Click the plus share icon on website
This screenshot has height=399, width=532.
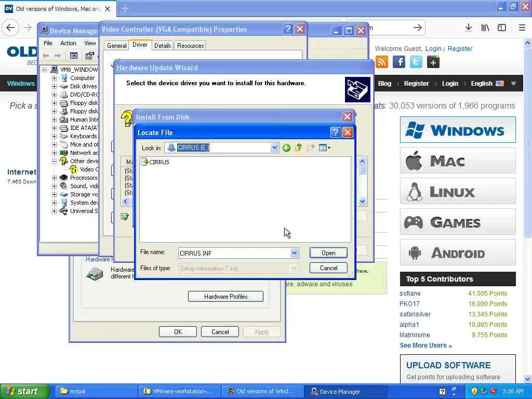(x=433, y=62)
